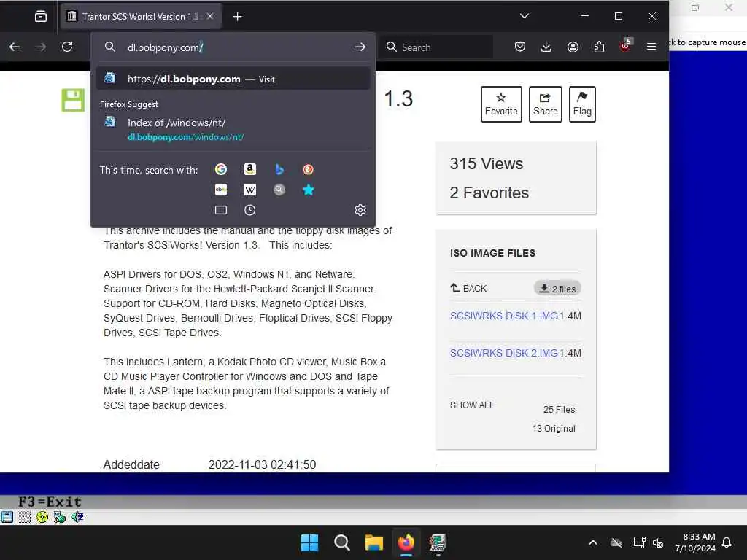The height and width of the screenshot is (560, 747).
Task: Open the recent browsing tab overview icon
Action: click(x=41, y=17)
